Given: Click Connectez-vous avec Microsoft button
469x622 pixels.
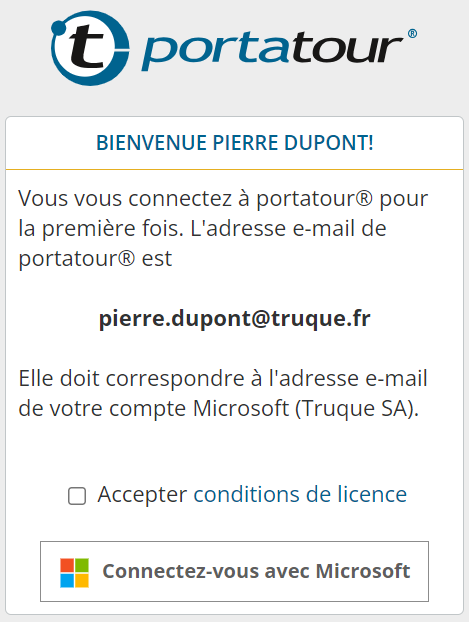Looking at the screenshot, I should pyautogui.click(x=234, y=571).
